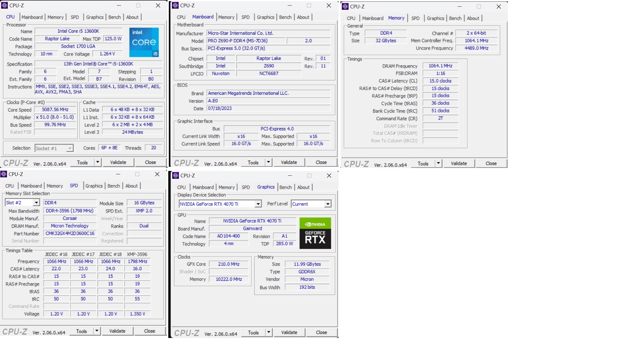Close the CPU tab window via title X
This screenshot has width=644, height=362.
click(x=158, y=5)
